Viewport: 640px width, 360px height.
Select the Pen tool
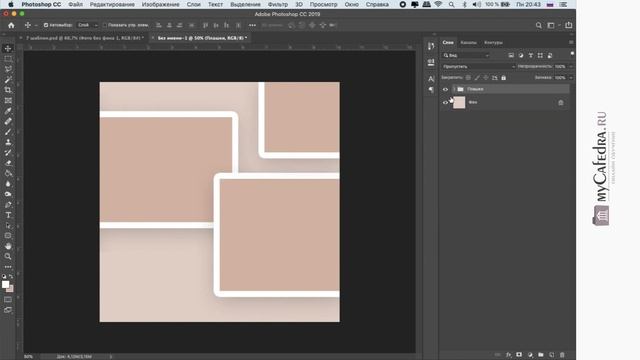coord(8,204)
